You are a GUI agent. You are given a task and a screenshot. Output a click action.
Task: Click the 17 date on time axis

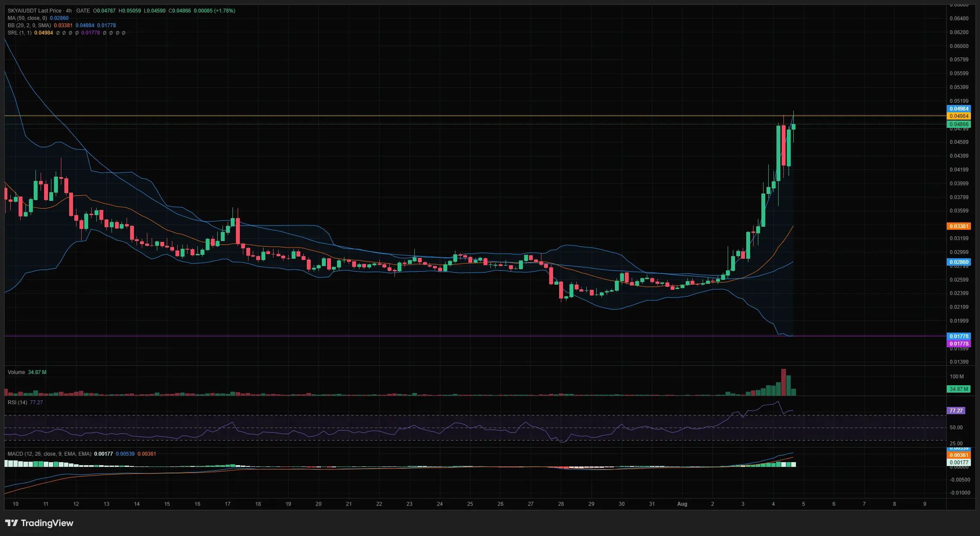(x=228, y=504)
